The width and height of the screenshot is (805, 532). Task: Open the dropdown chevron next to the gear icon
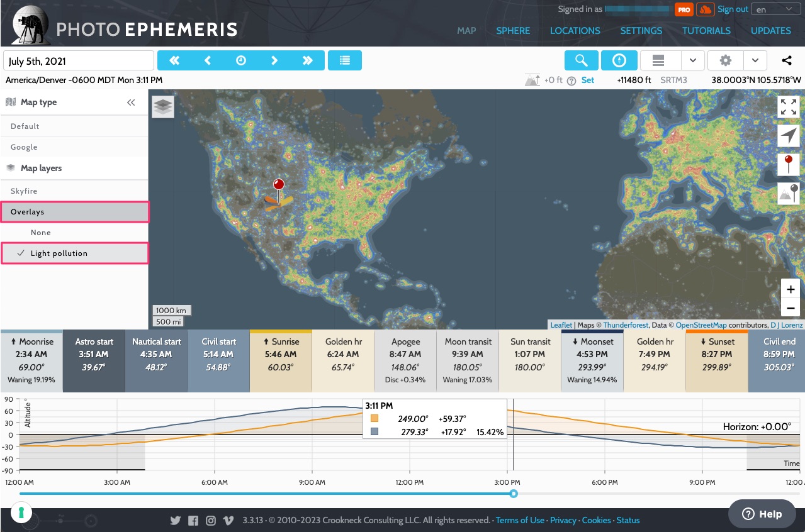point(755,60)
